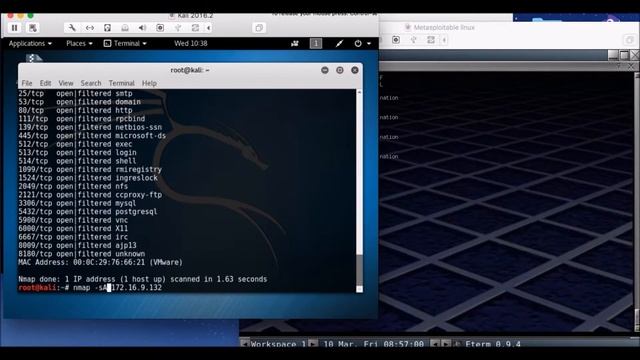Screen dimensions: 640x360
Task: Click the camera device icon in Kali toolbar
Action: 160,28
